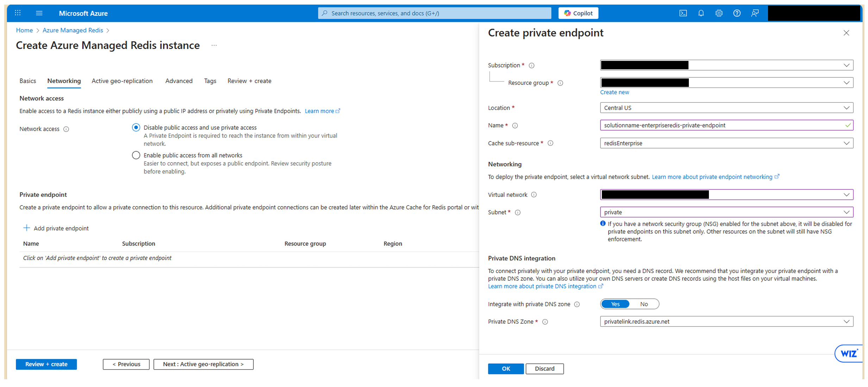Click the info icon beside Cache sub-resource
The image size is (868, 387).
click(551, 143)
